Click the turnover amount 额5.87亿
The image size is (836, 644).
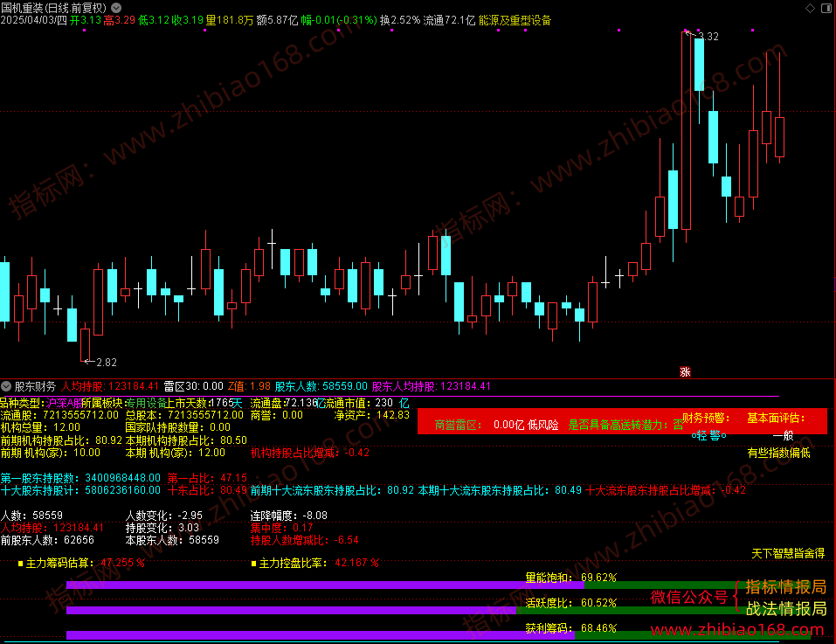277,20
